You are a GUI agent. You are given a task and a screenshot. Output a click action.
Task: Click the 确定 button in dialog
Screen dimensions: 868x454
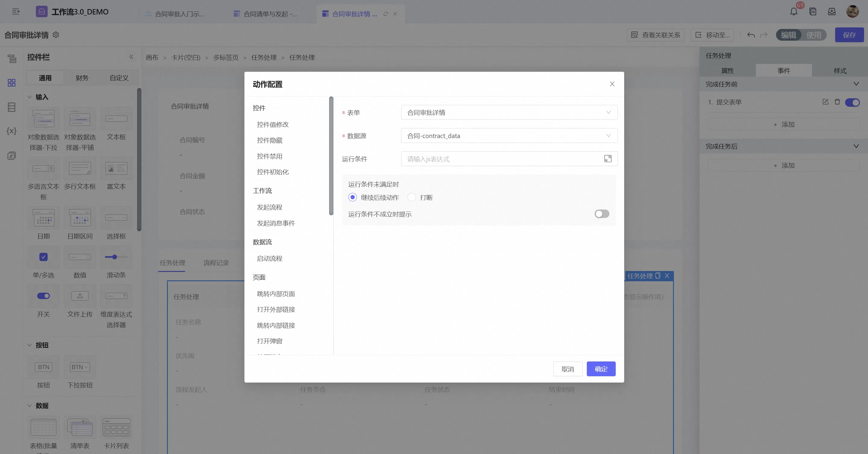(x=601, y=369)
